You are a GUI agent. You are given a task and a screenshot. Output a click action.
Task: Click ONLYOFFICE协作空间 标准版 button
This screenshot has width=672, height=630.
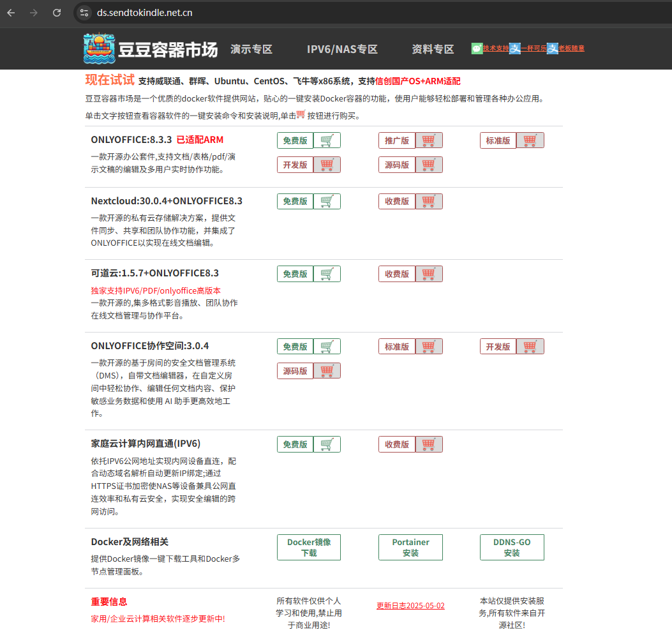pyautogui.click(x=397, y=347)
